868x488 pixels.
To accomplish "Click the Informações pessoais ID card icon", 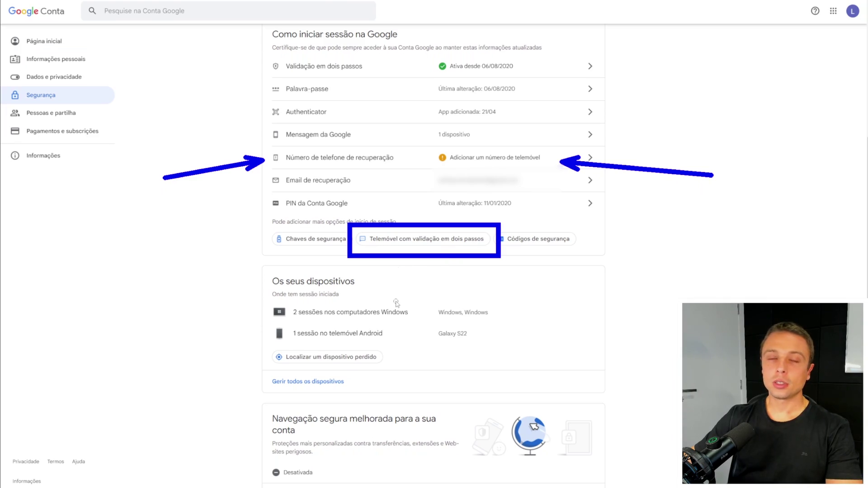I will click(15, 59).
